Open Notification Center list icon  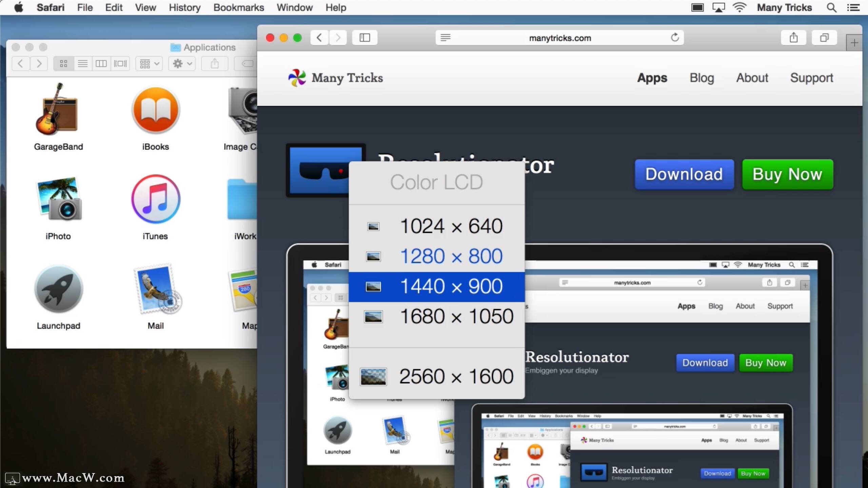click(853, 7)
